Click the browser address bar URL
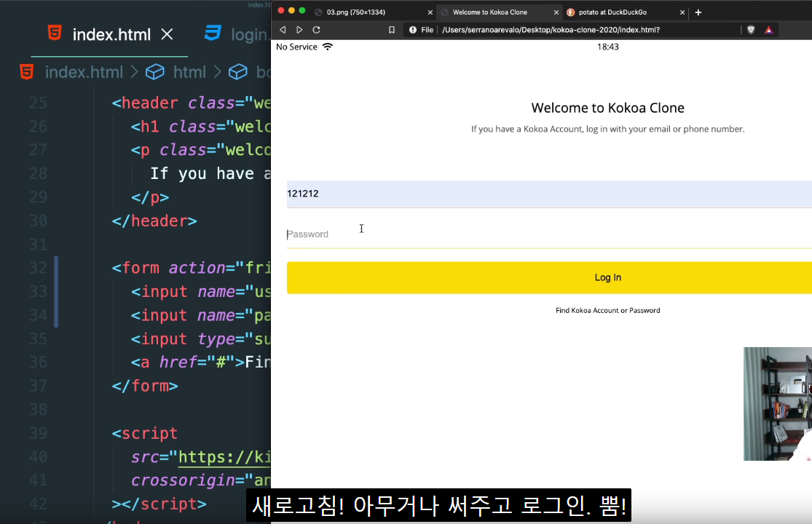This screenshot has width=812, height=524. 551,30
